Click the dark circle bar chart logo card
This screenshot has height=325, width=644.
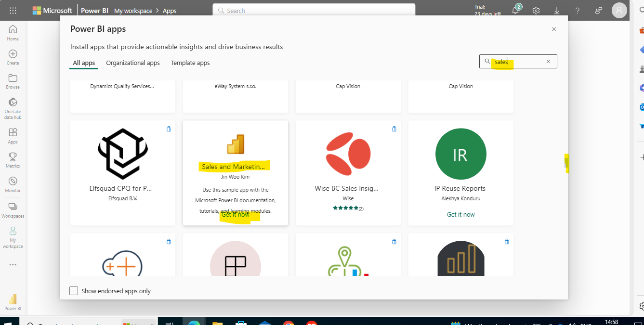point(461,259)
